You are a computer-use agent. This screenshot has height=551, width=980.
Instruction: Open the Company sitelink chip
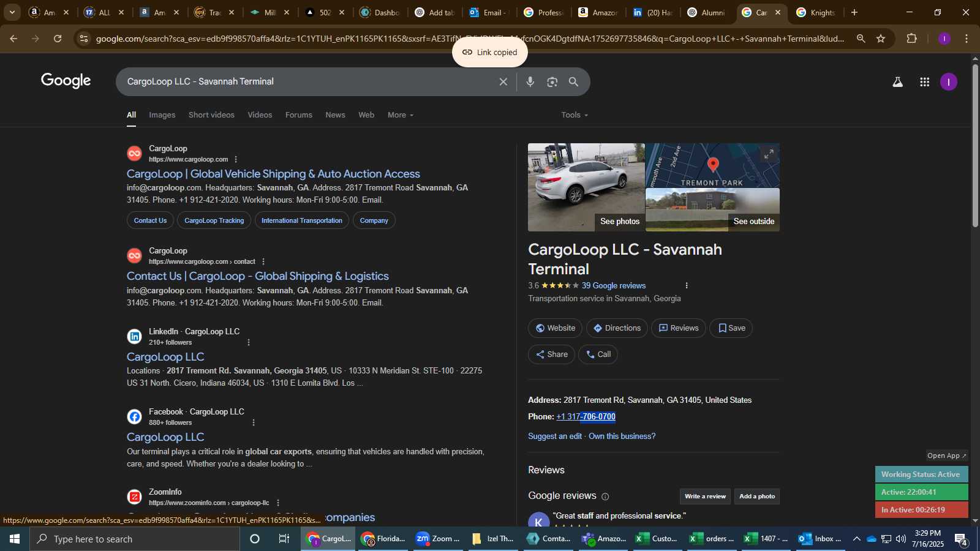coord(374,220)
